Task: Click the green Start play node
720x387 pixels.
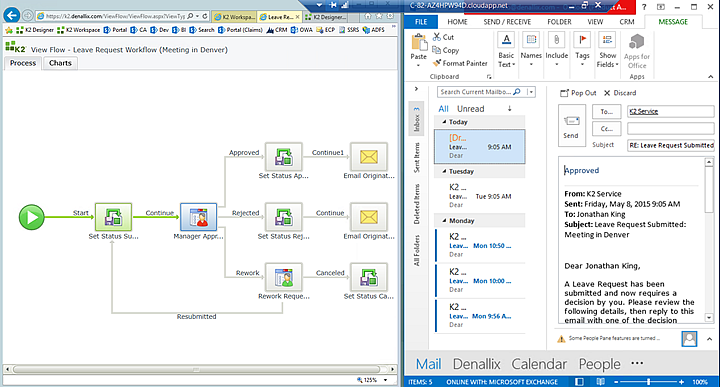Action: coord(32,217)
